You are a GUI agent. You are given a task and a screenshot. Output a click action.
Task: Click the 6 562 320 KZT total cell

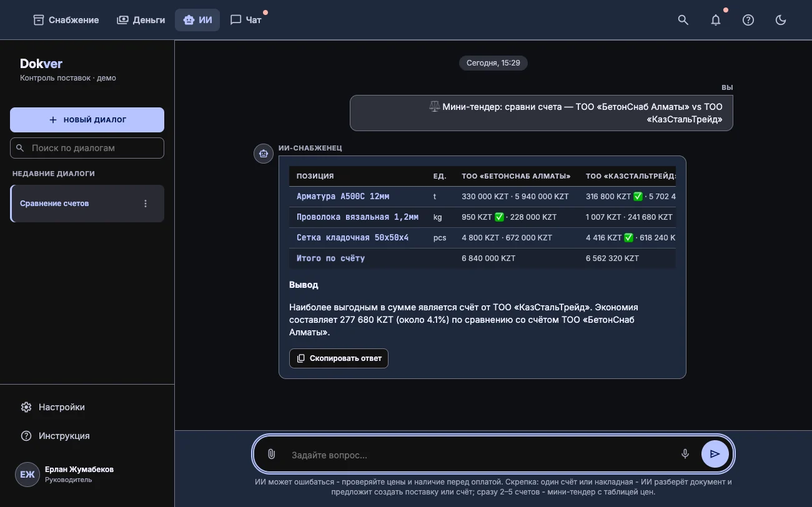point(612,258)
